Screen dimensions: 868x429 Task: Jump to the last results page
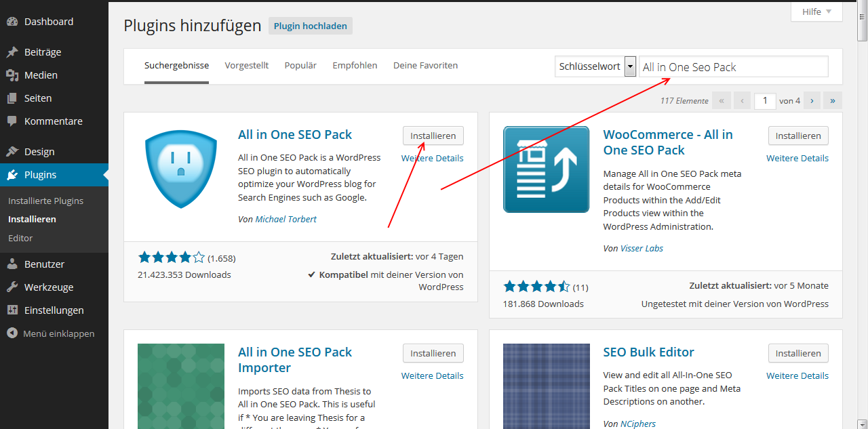pyautogui.click(x=833, y=100)
